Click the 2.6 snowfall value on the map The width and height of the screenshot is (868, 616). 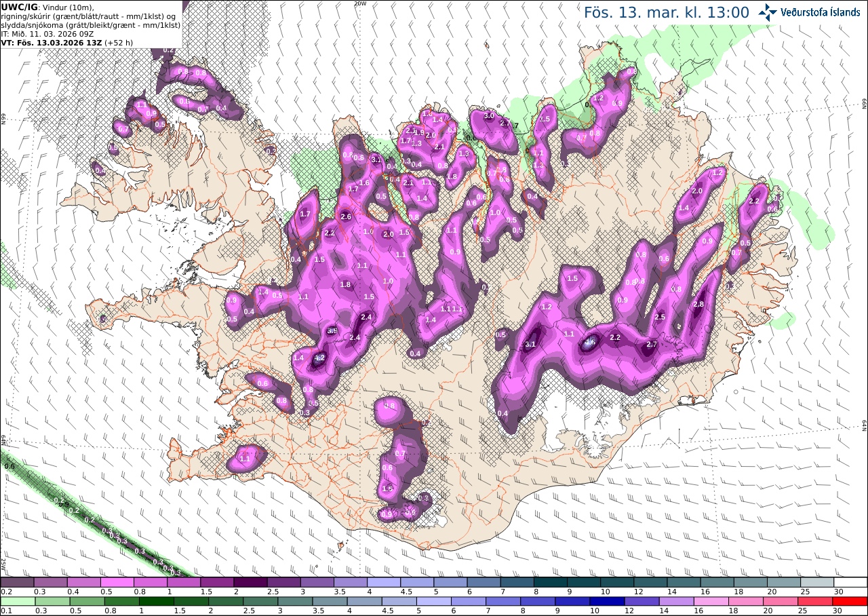point(346,216)
